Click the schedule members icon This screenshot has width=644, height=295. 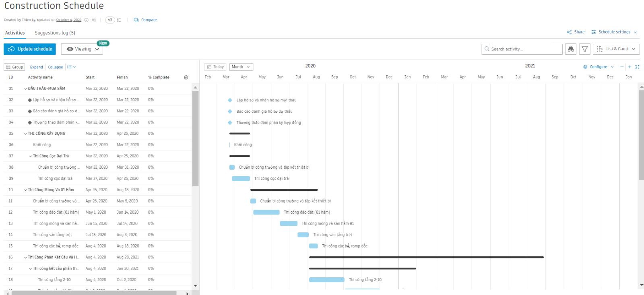tap(94, 20)
